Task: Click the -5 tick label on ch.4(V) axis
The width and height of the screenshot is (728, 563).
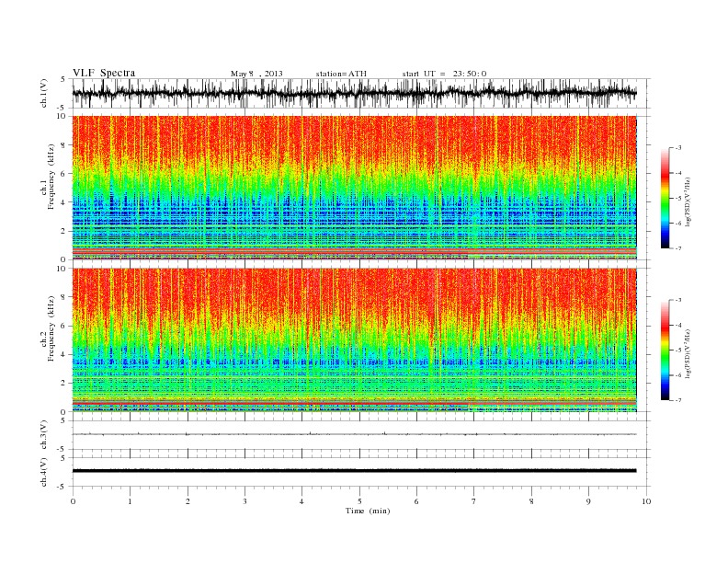Action: (x=63, y=487)
